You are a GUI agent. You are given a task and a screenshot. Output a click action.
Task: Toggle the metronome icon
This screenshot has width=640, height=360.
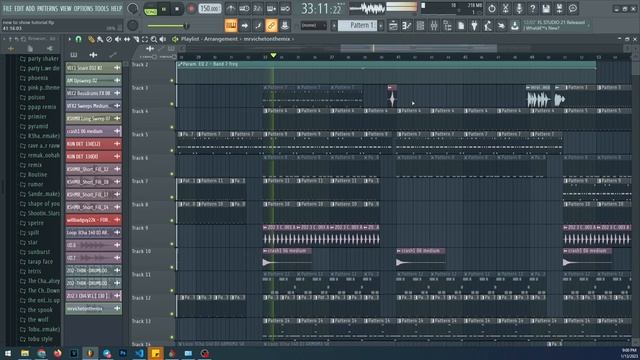tap(231, 9)
